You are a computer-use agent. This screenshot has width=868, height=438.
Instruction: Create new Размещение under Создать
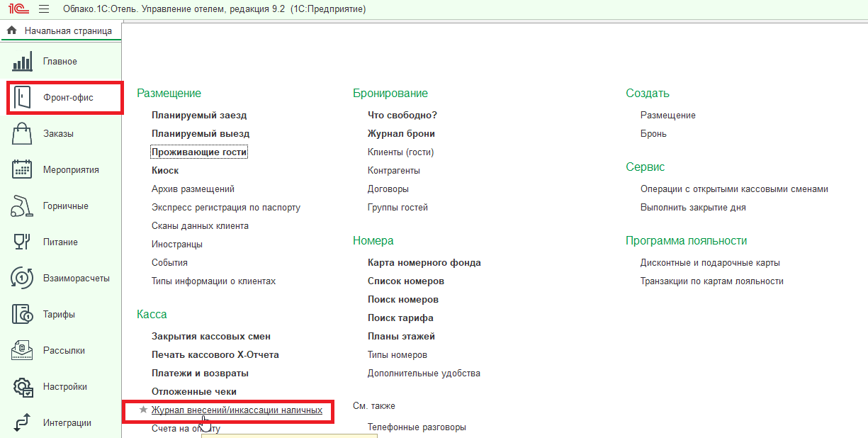pos(668,115)
